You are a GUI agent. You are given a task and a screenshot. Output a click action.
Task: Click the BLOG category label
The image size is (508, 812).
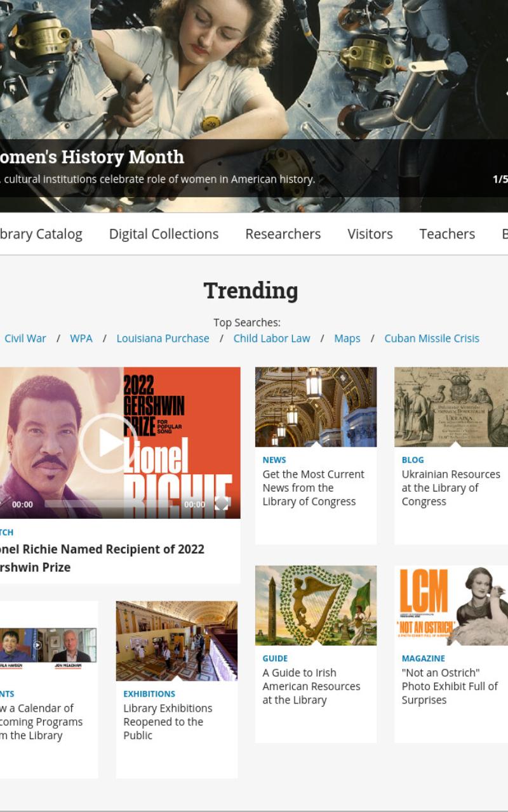point(413,460)
